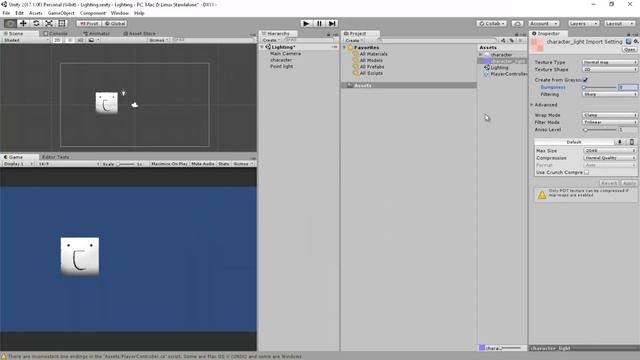Screen dimensions: 640x360
Task: Toggle 2D scene view mode
Action: (58, 40)
